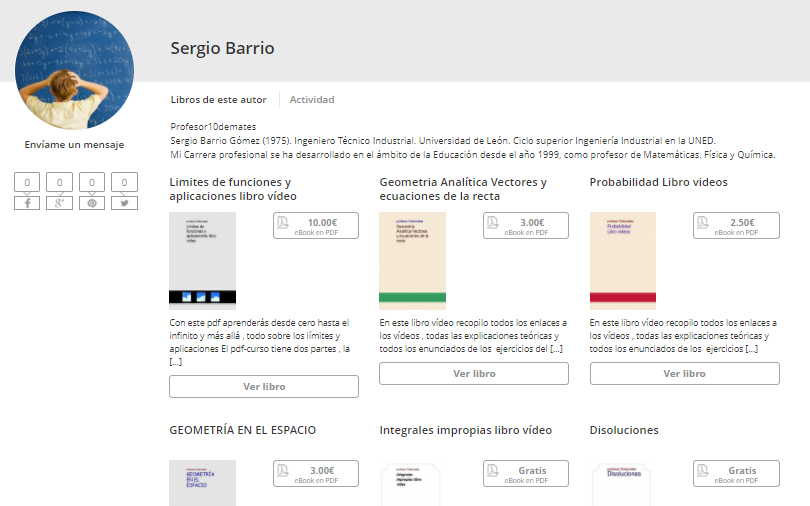Share profile on Facebook icon
810x506 pixels.
coord(27,203)
